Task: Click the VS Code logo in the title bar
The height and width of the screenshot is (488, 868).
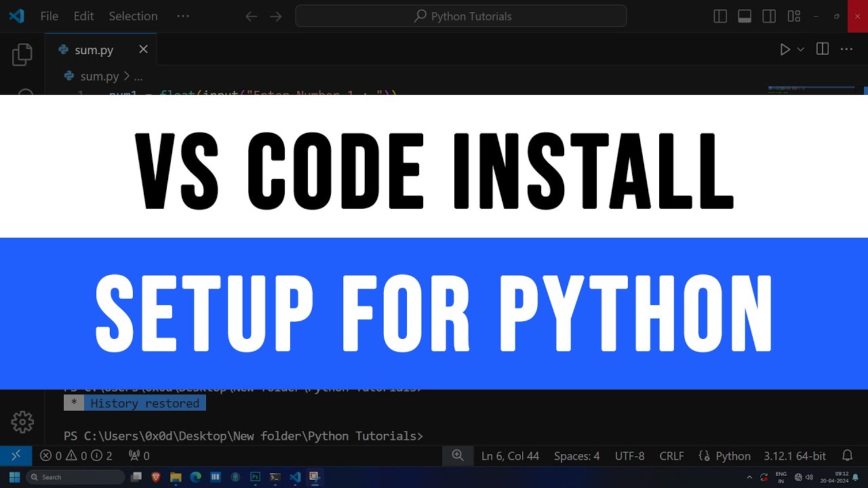Action: coord(16,16)
